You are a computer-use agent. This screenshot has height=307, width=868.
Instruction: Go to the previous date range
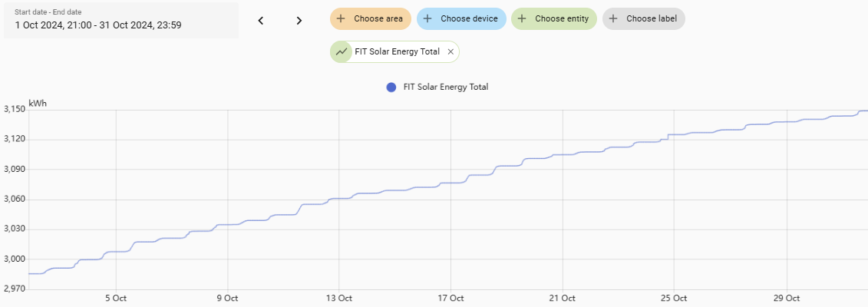tap(261, 21)
